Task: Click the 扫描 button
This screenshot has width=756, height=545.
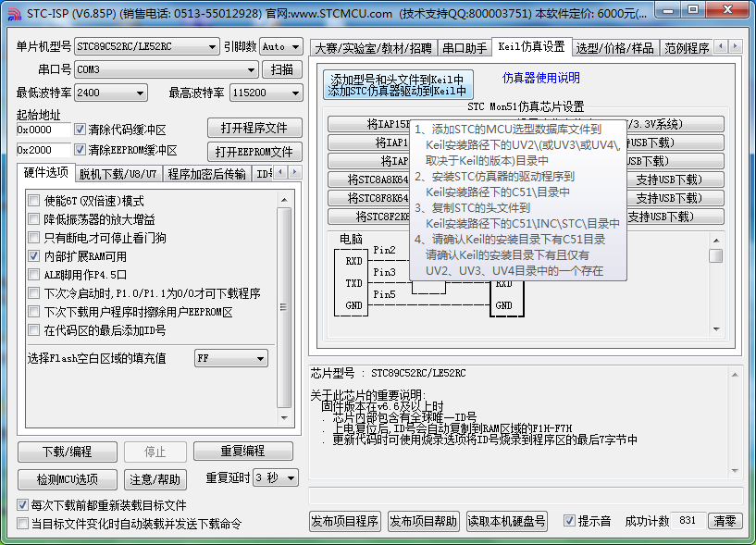Action: tap(282, 70)
